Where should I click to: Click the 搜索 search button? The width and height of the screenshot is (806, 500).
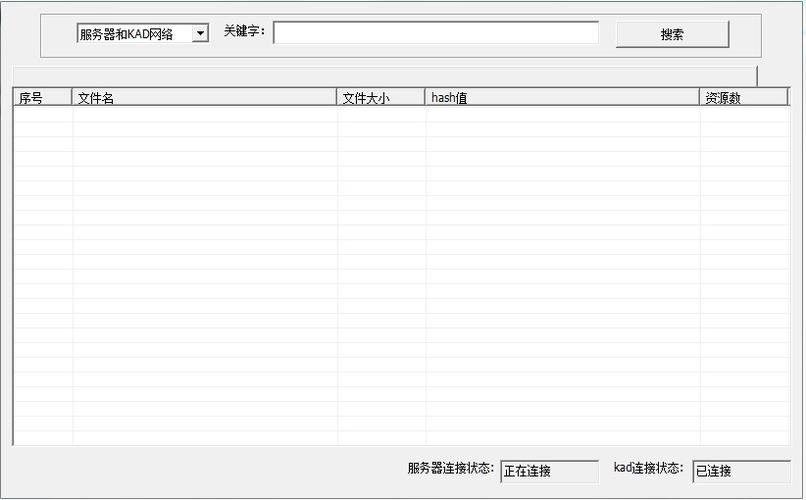point(672,34)
